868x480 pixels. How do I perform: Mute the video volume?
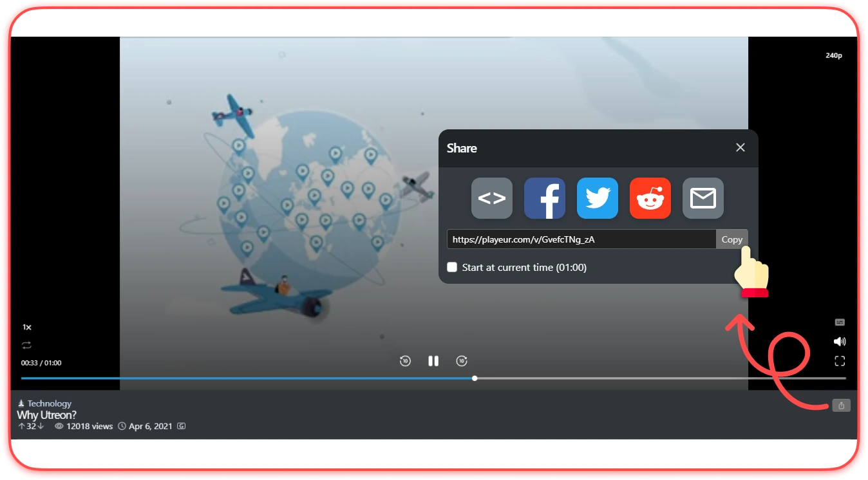[840, 342]
